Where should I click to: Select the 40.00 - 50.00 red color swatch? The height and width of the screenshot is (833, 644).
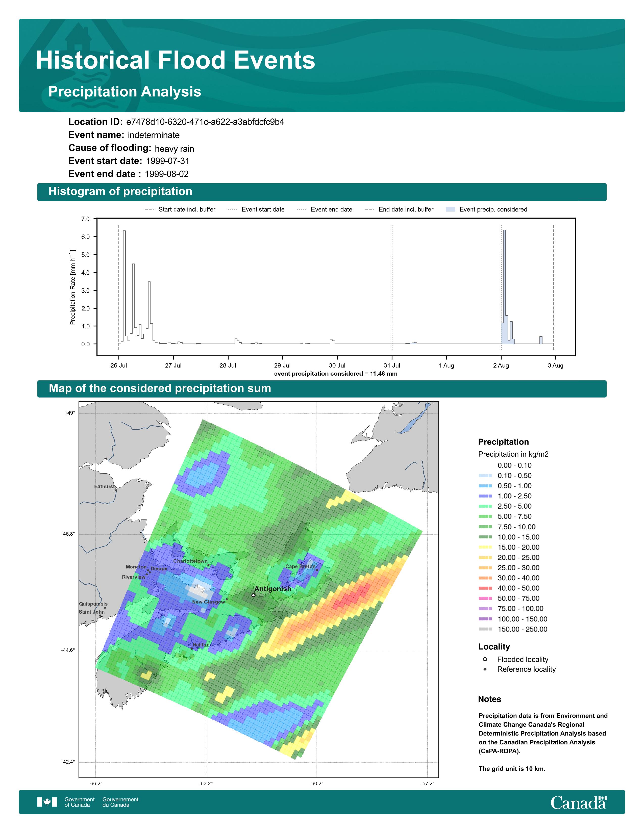pyautogui.click(x=485, y=588)
